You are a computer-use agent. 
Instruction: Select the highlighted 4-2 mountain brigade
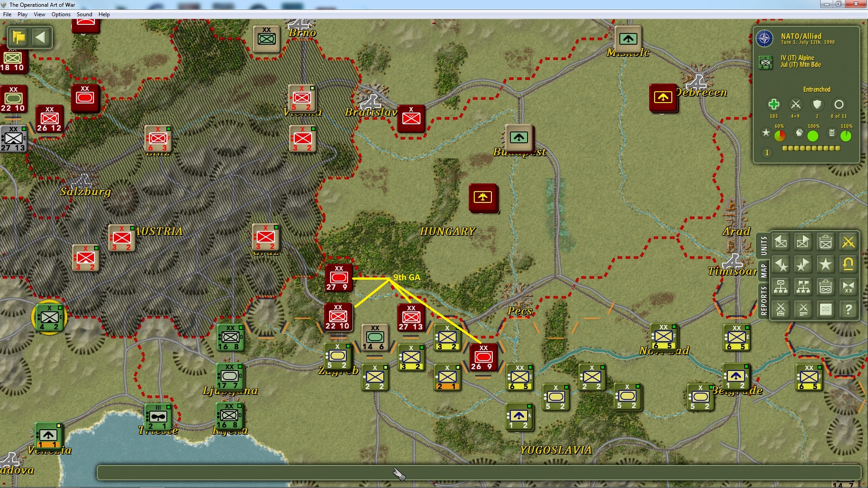[x=49, y=317]
